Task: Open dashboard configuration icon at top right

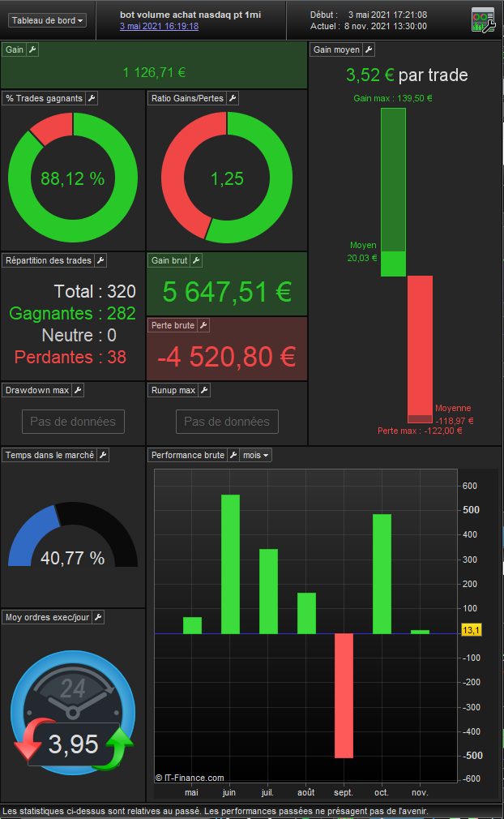Action: coord(483,20)
